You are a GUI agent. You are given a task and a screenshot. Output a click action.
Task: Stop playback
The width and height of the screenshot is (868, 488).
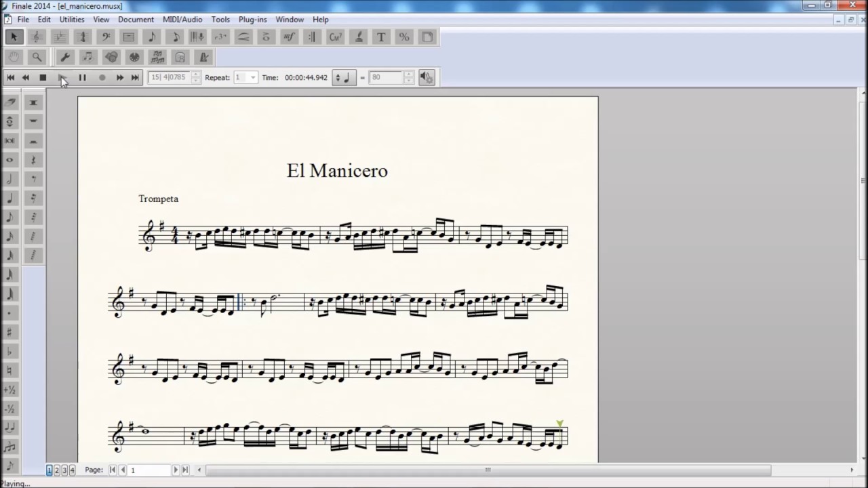(x=43, y=77)
